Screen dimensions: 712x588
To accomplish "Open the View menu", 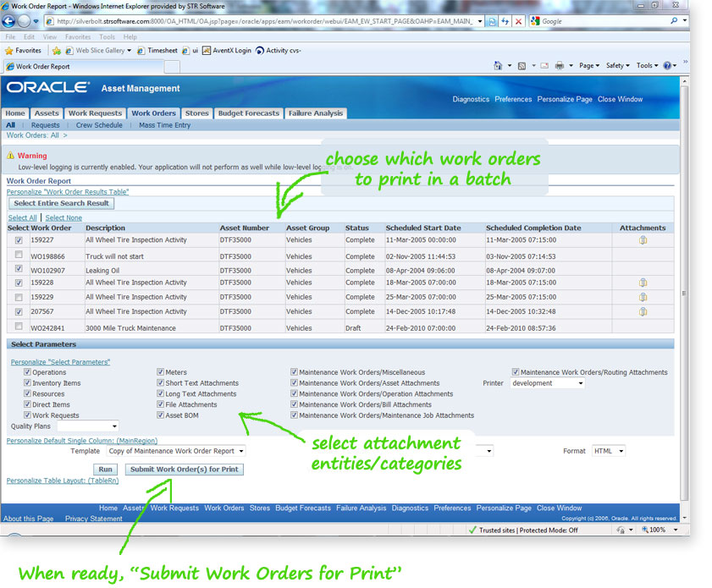I will (50, 36).
